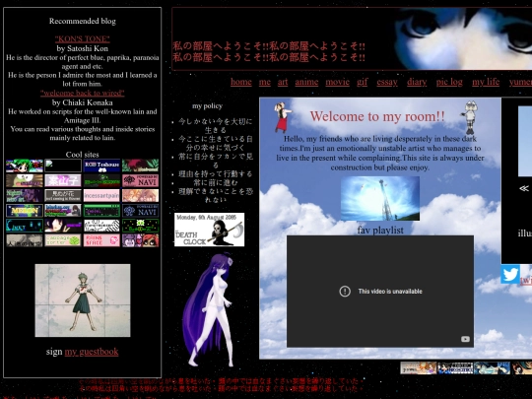
Task: Click the cabbage sorter site badge
Action: (x=63, y=240)
